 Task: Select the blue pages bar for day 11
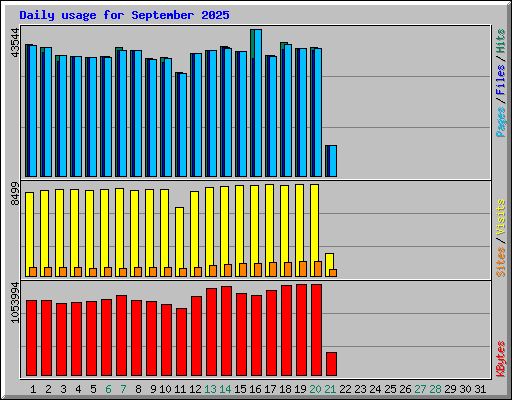pyautogui.click(x=183, y=125)
